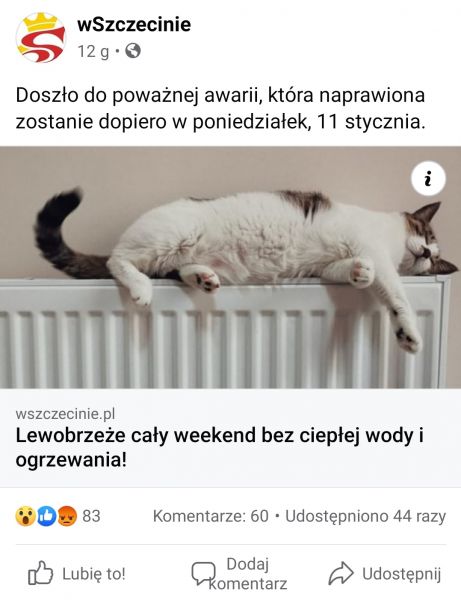Screen dimensions: 461x600
Task: Show Udostępniono 44 razy shares list
Action: pos(365,516)
